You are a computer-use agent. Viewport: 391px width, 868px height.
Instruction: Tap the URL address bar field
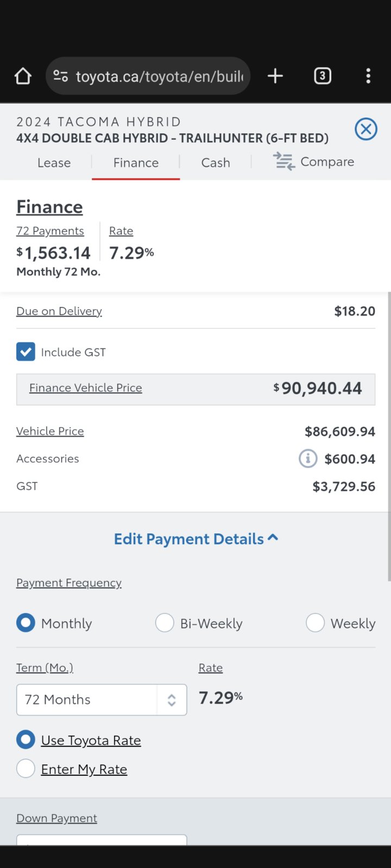click(159, 76)
